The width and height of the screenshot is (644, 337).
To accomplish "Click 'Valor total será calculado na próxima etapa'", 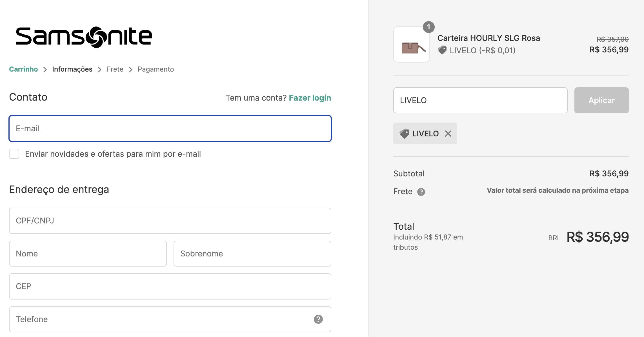I will coord(558,190).
